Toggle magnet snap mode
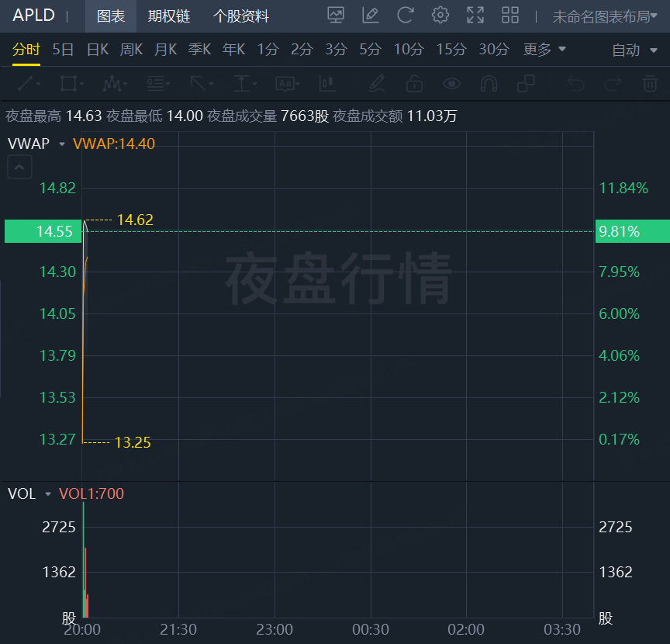670x644 pixels. (x=489, y=84)
